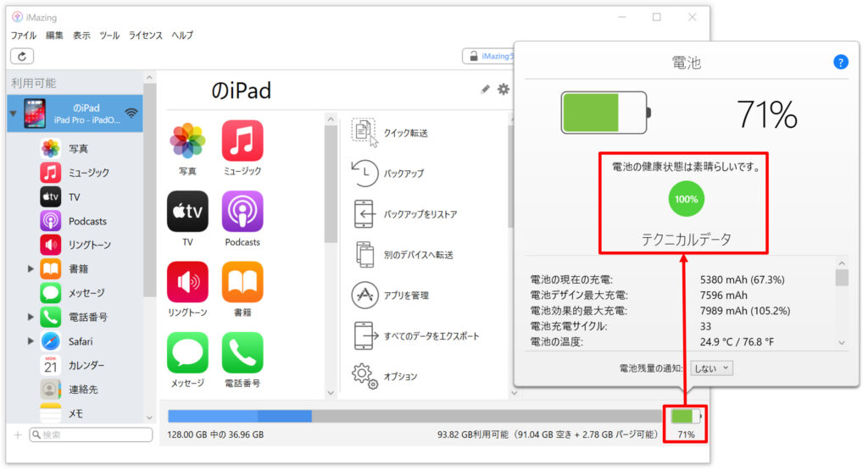Open the ライセンス menu

[x=146, y=36]
